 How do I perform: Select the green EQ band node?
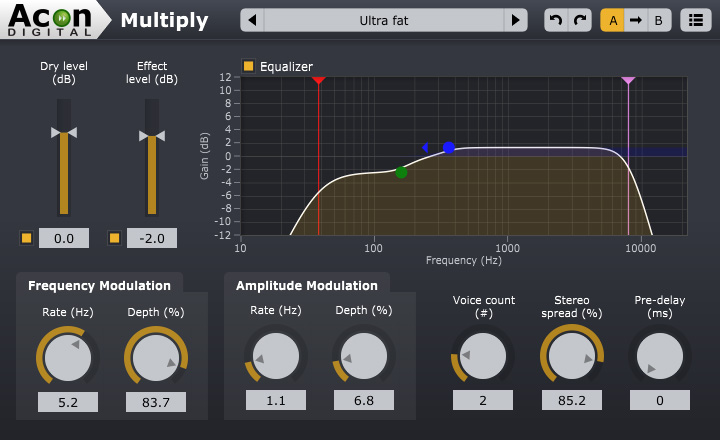pos(401,172)
